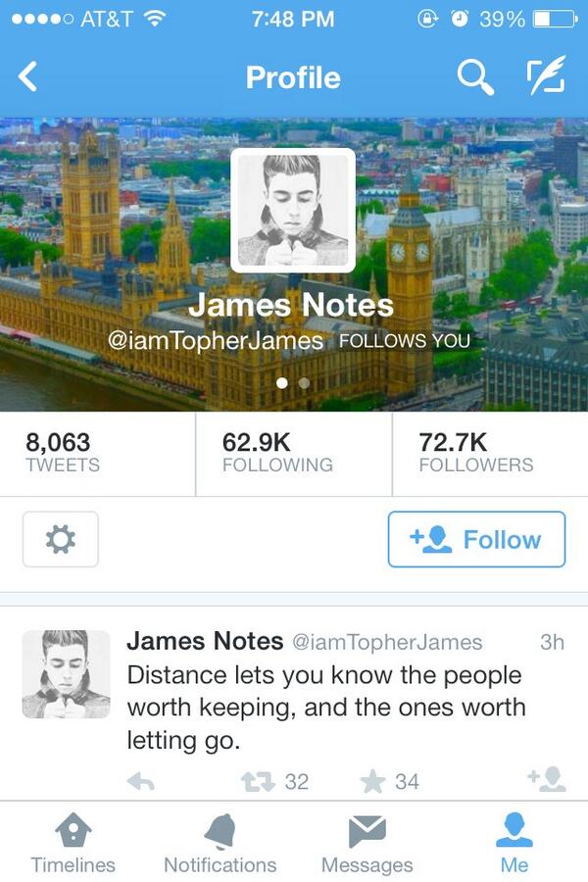Viewport: 588px width, 882px height.
Task: Select the second page dot on banner
Action: coord(305,383)
